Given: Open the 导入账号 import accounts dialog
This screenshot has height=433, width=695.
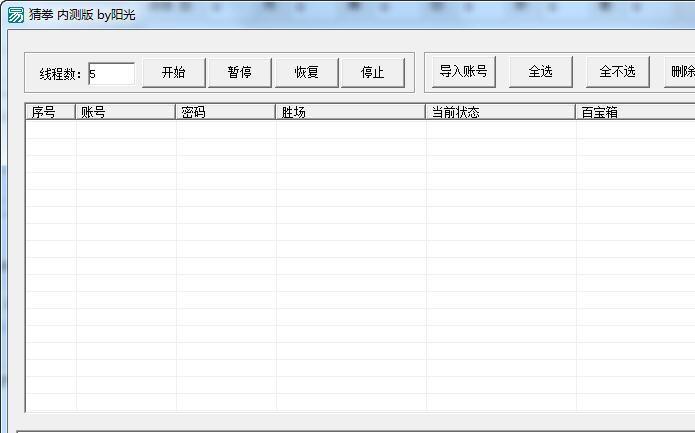Looking at the screenshot, I should pyautogui.click(x=463, y=72).
